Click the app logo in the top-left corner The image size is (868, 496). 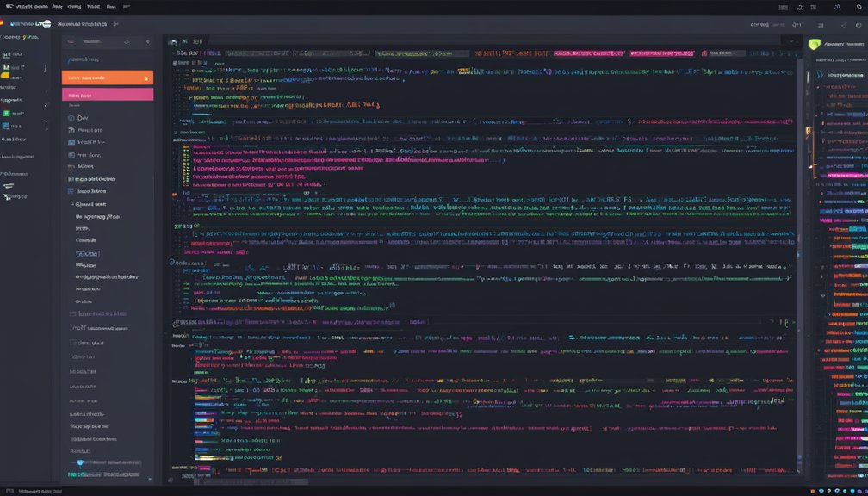click(4, 6)
